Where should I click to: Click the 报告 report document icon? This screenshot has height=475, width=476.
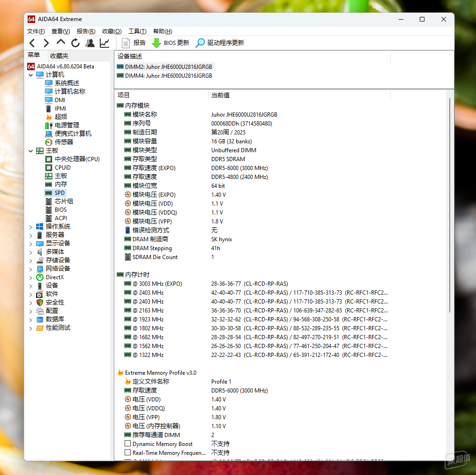point(126,43)
